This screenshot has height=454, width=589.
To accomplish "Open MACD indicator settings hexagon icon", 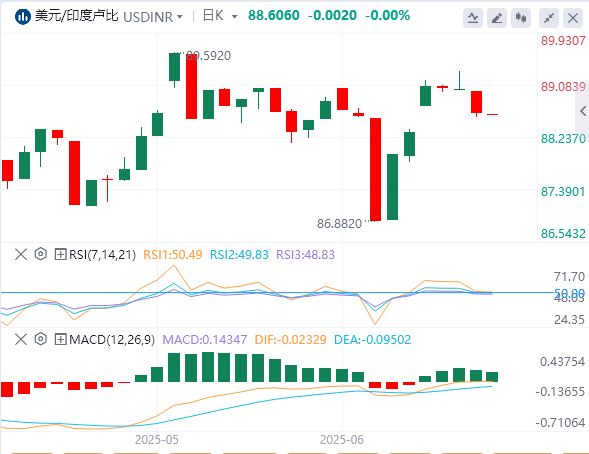I will coord(41,339).
